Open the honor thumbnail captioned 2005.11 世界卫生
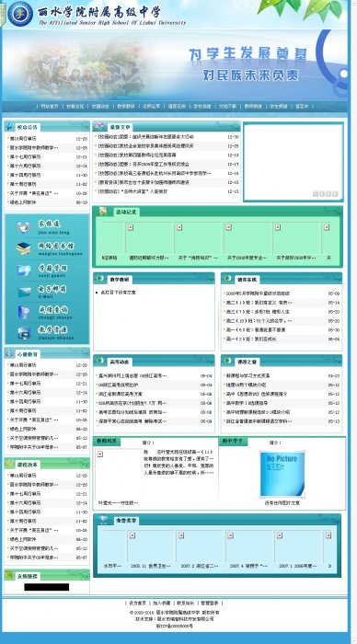The image size is (357, 644). pyautogui.click(x=150, y=546)
